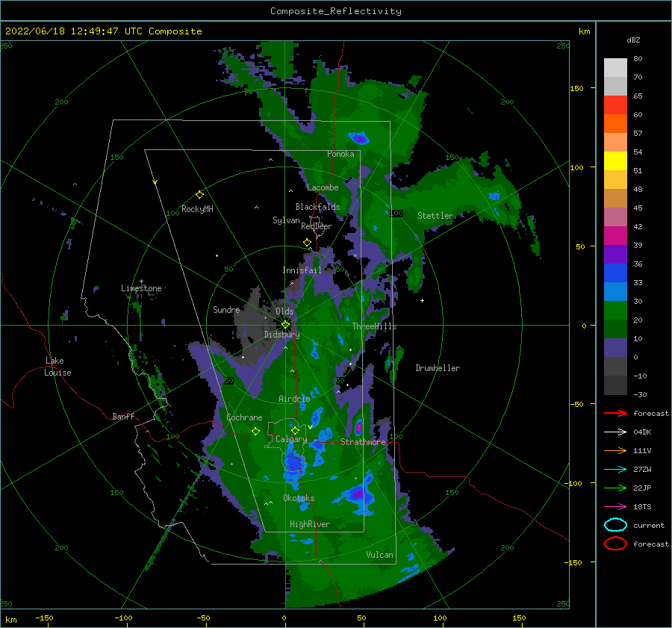The width and height of the screenshot is (672, 628).
Task: Click the white 04DK arrow icon
Action: [x=615, y=432]
